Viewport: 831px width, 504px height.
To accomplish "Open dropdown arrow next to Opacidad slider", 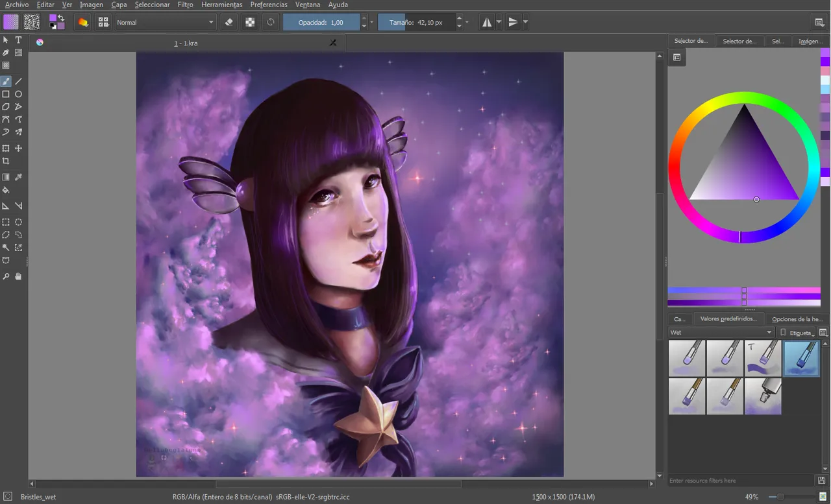I will [371, 23].
